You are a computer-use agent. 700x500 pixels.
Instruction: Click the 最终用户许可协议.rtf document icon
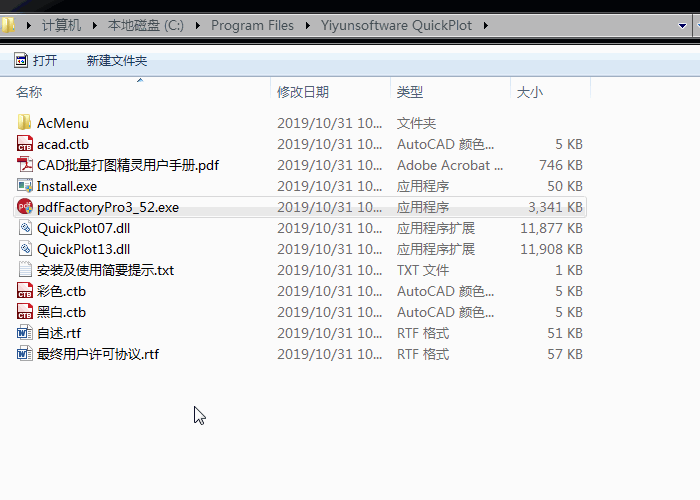tap(25, 354)
